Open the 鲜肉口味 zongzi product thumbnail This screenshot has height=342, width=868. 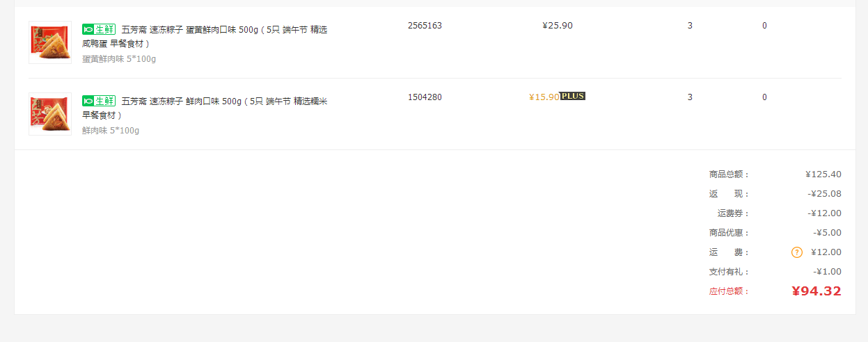[x=50, y=114]
